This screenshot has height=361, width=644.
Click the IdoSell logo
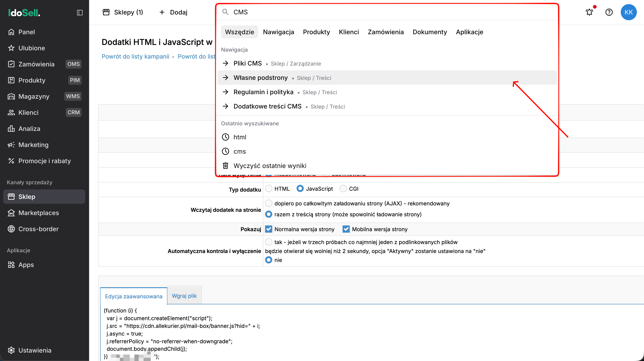24,13
